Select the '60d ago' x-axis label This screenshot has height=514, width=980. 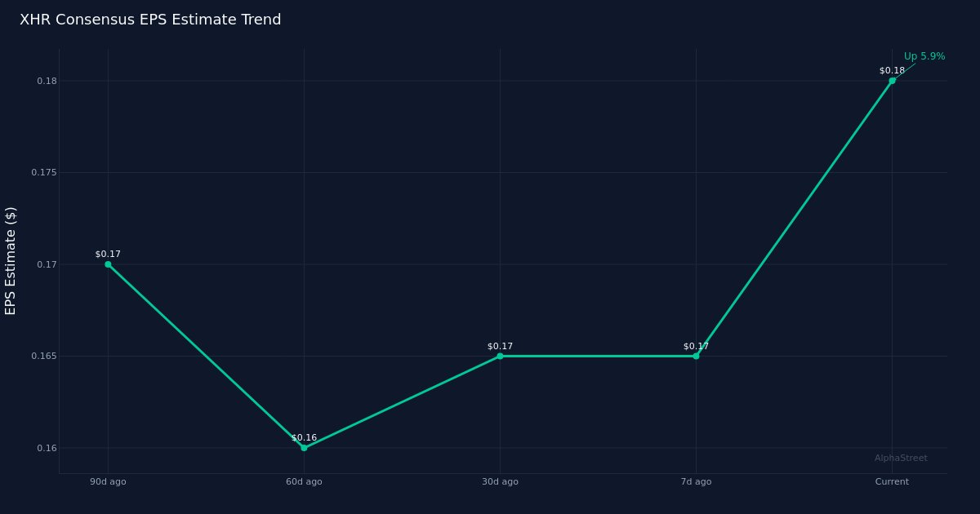tap(304, 482)
